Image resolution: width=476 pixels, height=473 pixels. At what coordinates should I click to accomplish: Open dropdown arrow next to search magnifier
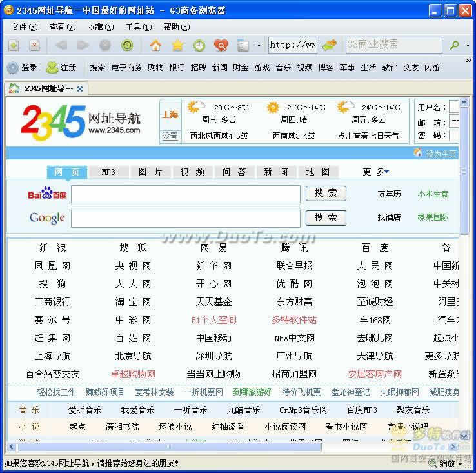(x=468, y=45)
